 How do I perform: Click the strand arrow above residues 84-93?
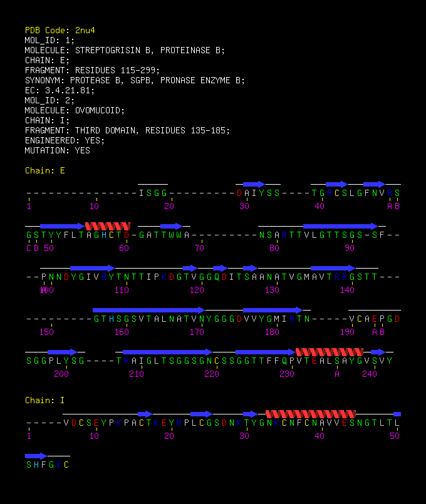[340, 226]
